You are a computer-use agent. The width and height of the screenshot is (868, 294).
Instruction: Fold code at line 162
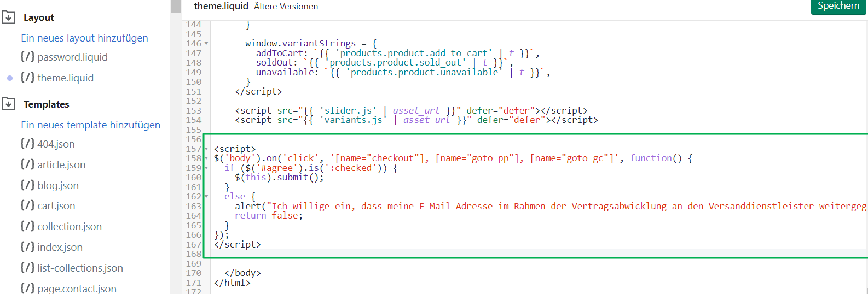(x=206, y=197)
